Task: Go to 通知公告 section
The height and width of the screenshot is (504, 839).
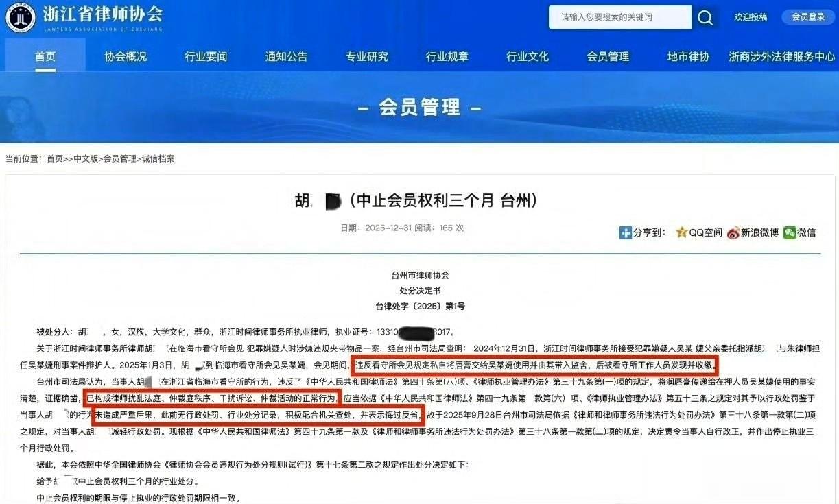Action: 286,57
